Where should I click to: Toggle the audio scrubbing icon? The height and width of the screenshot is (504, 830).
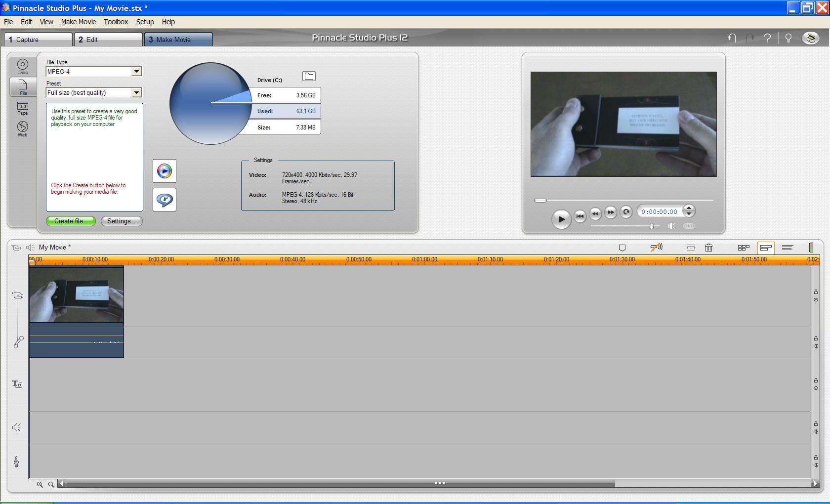click(x=656, y=248)
